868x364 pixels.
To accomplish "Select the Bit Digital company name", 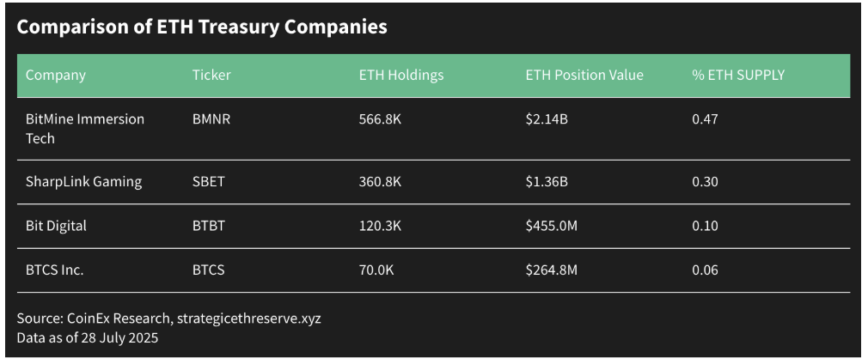I will (57, 226).
